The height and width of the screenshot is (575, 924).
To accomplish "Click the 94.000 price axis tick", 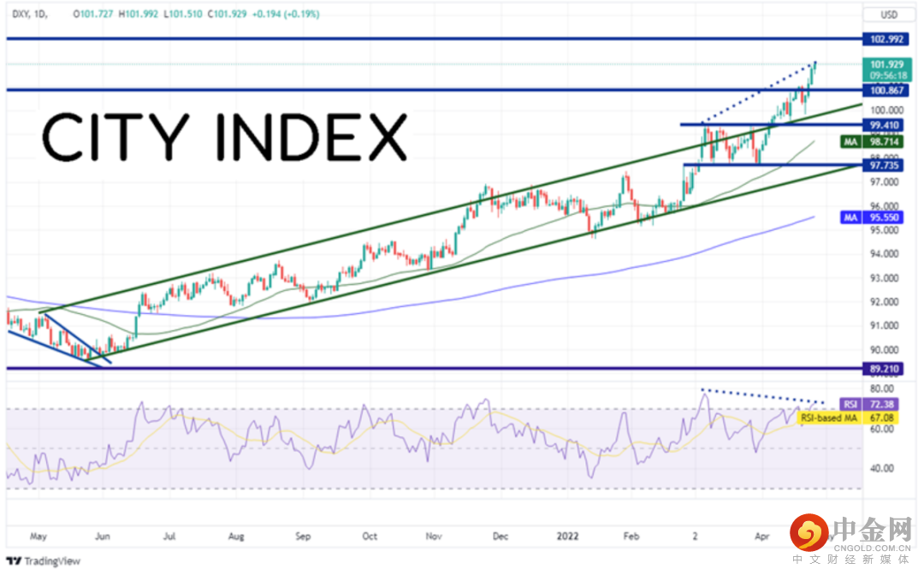I will click(x=884, y=254).
